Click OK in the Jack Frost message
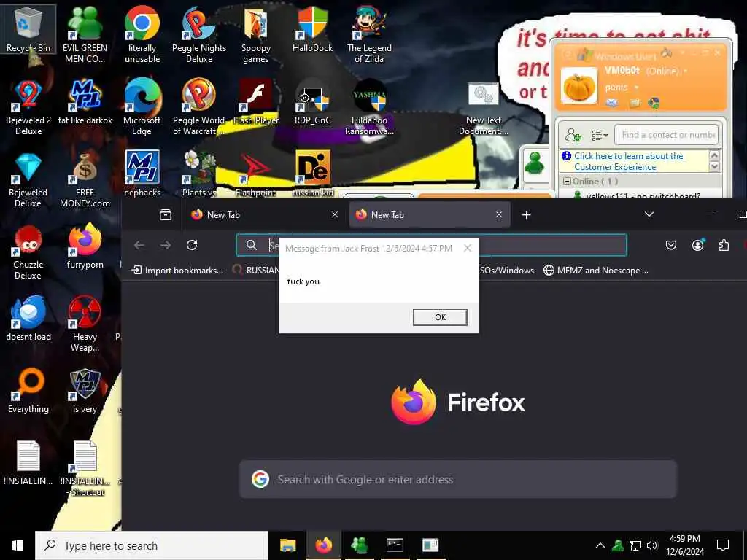Viewport: 747px width, 560px height. [x=440, y=317]
